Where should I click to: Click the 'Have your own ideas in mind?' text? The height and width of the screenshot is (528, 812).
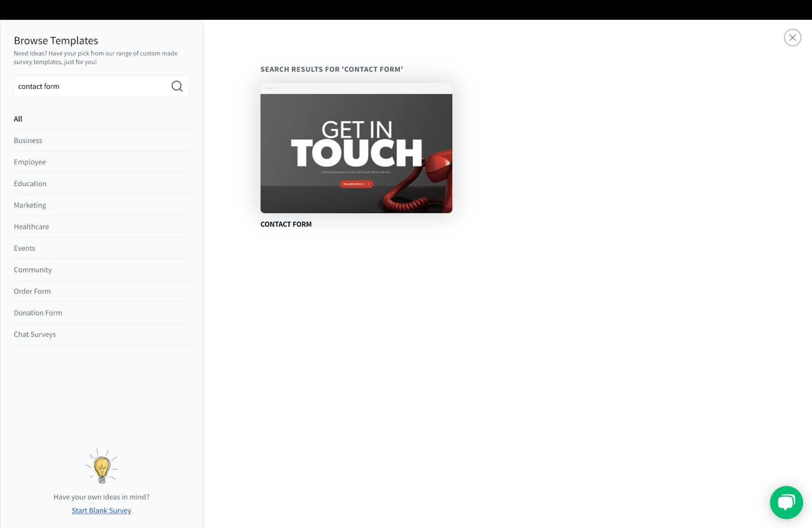101,497
